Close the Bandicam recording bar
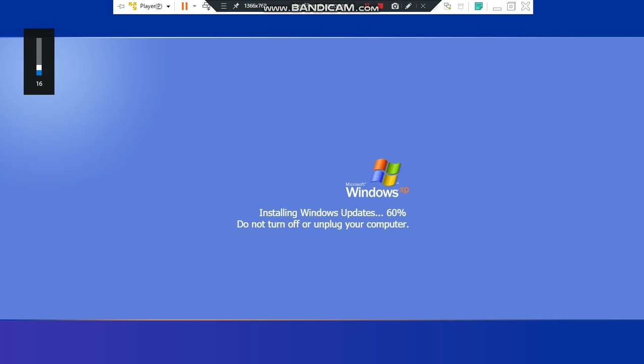The image size is (644, 364). coord(423,6)
